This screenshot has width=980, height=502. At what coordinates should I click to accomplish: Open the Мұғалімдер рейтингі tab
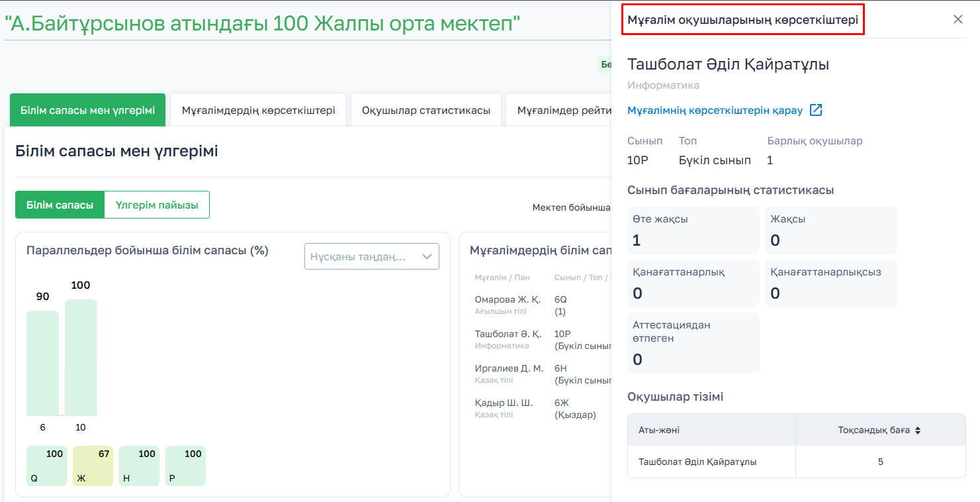[x=562, y=110]
